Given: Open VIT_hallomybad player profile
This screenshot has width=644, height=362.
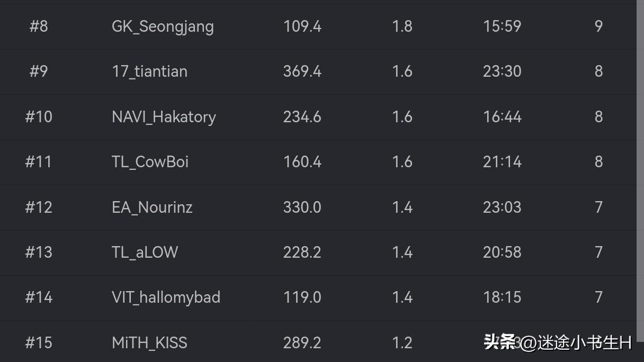Looking at the screenshot, I should (x=166, y=297).
